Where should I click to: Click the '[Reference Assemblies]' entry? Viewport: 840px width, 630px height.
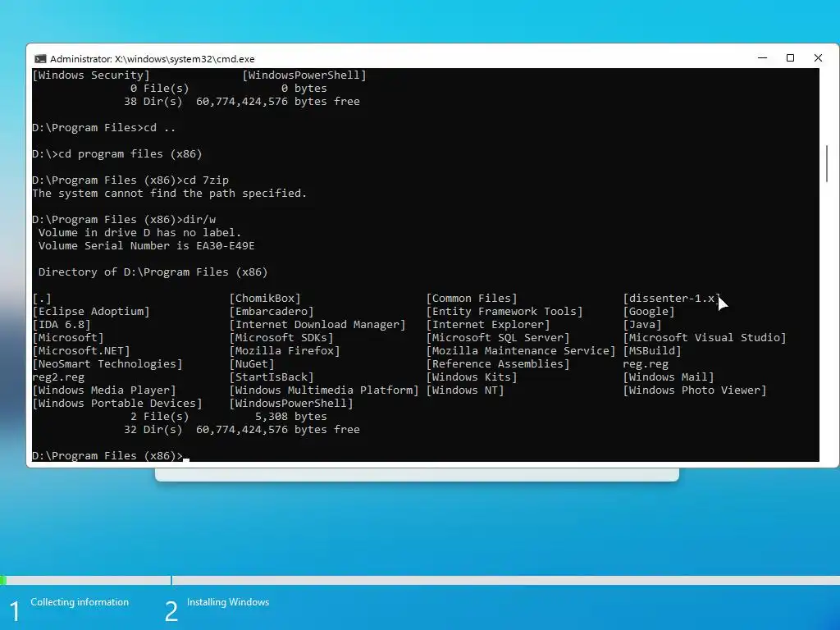pyautogui.click(x=498, y=363)
